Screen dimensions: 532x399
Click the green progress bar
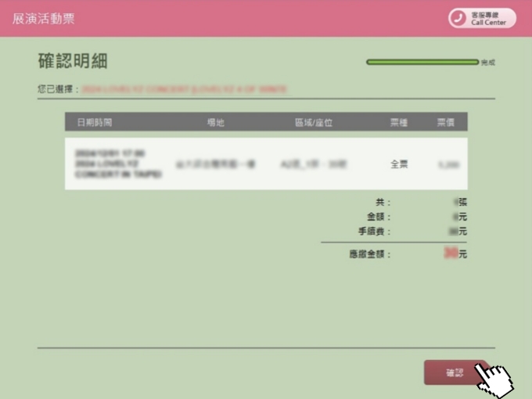click(x=422, y=62)
